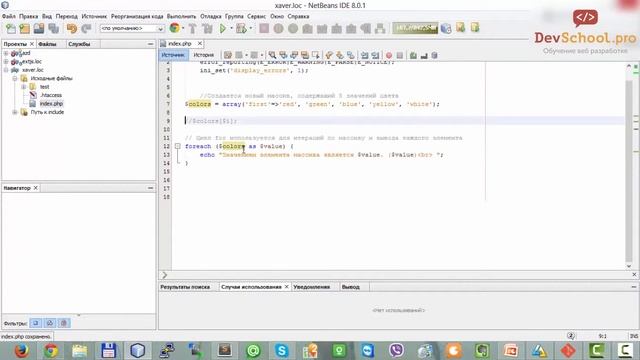Click the red Start Macro Recording icon

point(389,55)
